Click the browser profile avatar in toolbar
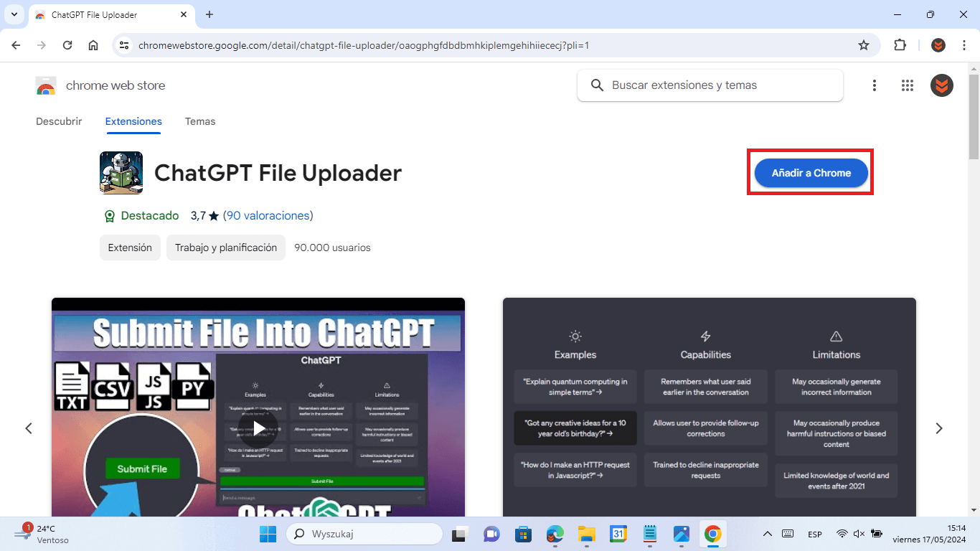Screen dimensions: 980x551 [938, 45]
